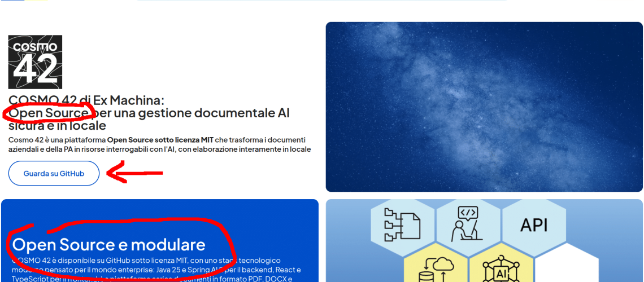
Task: Open the COSMO 42 logo image
Action: tap(36, 62)
